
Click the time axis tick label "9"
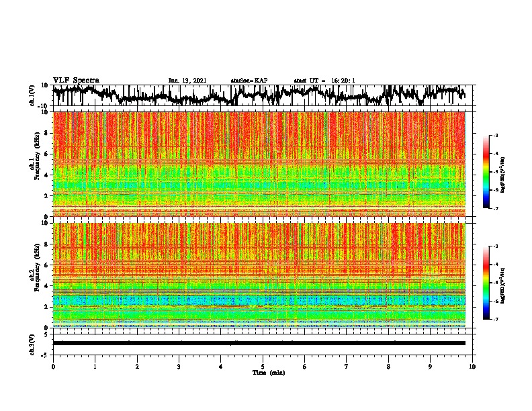tap(430, 367)
